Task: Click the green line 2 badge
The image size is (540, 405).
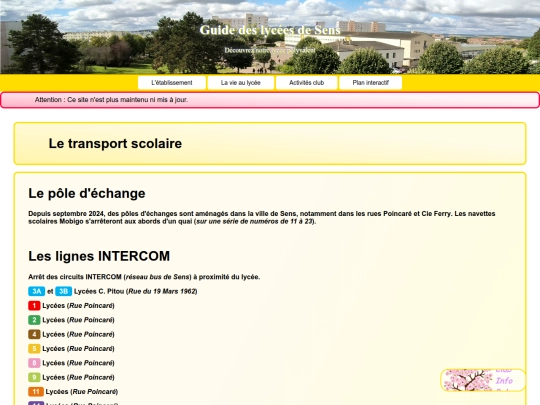Action: pos(34,320)
